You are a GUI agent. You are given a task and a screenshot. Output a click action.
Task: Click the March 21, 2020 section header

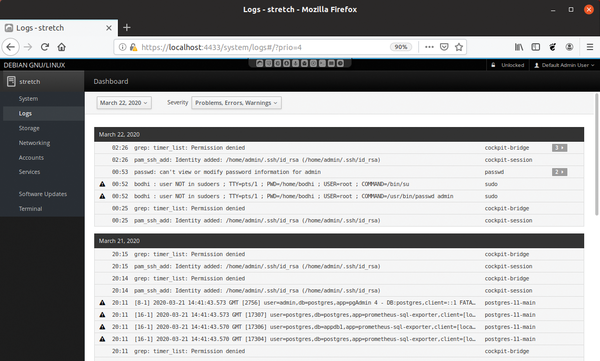point(339,241)
